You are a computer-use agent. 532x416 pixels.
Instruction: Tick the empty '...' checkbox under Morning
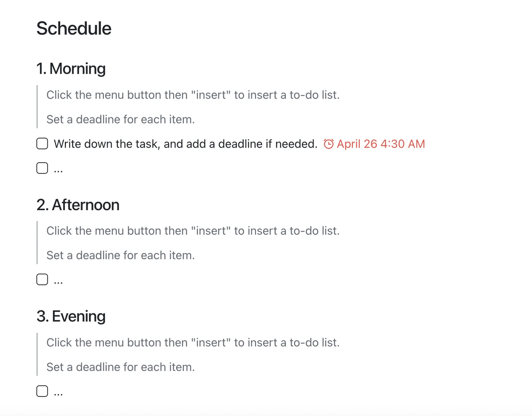tap(42, 168)
